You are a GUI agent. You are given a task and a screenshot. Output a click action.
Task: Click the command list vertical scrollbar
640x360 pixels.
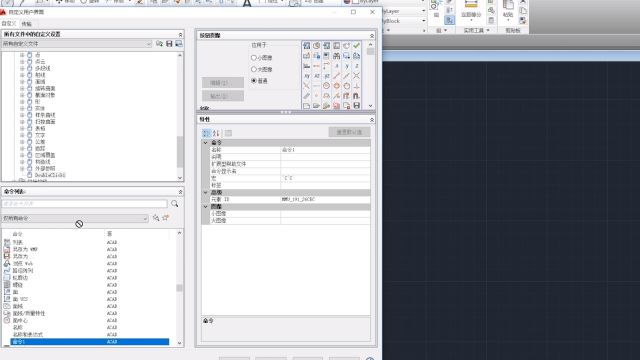point(179,288)
